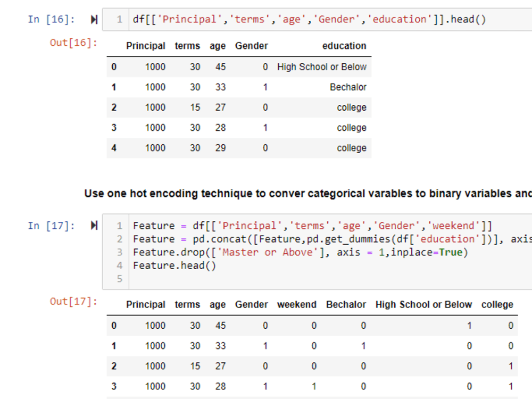Image resolution: width=532 pixels, height=399 pixels.
Task: Click age value 28 in Out[17] table
Action: 221,386
